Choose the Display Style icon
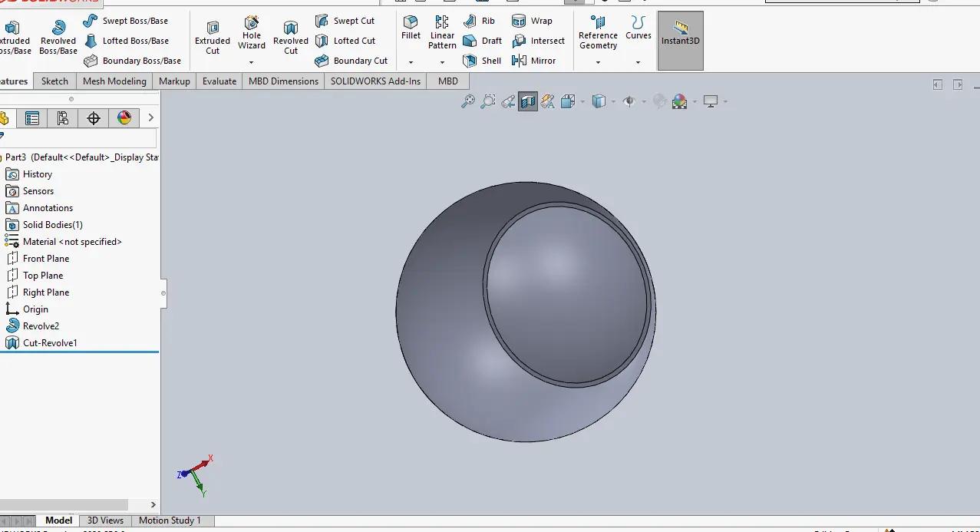 pyautogui.click(x=599, y=101)
